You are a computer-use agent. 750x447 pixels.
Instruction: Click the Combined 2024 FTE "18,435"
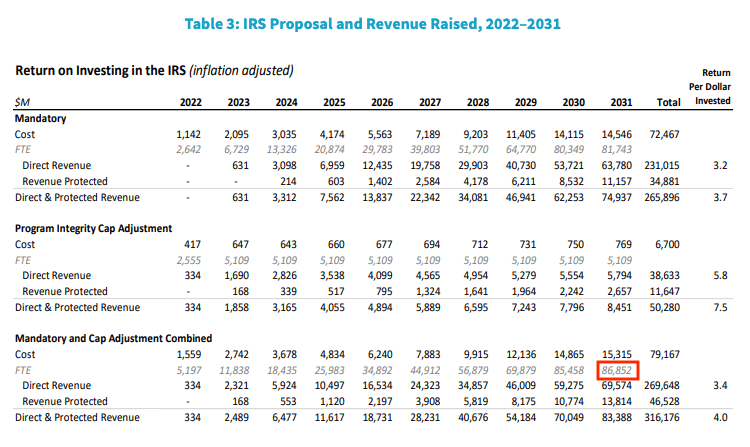[281, 371]
